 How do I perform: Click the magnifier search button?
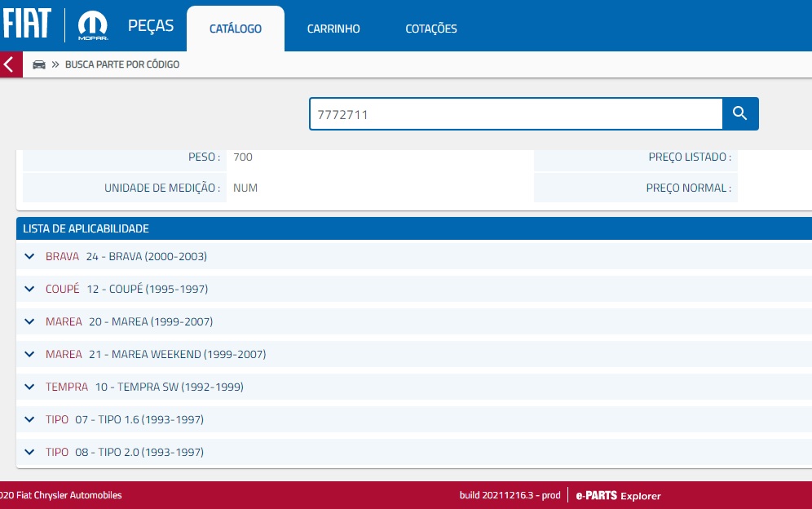pyautogui.click(x=740, y=114)
